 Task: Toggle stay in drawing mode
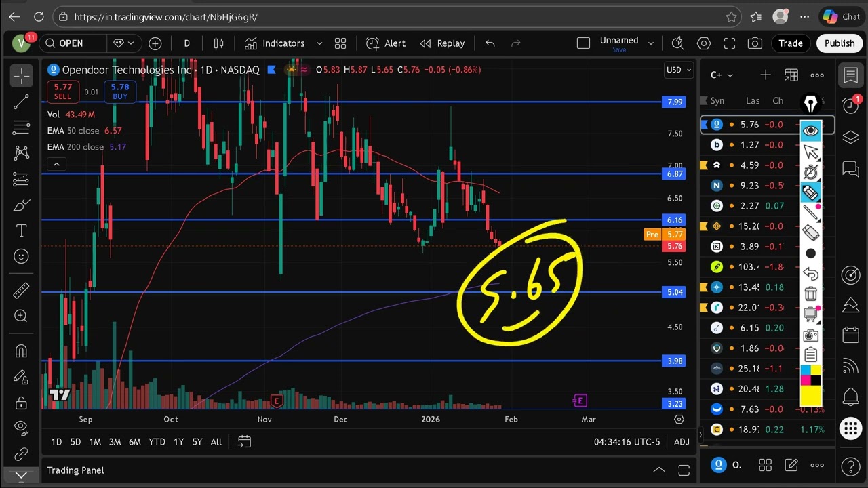[x=21, y=377]
